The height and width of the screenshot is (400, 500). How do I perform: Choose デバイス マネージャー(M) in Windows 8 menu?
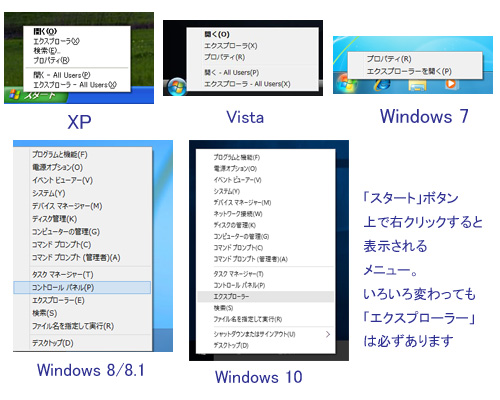coord(67,206)
